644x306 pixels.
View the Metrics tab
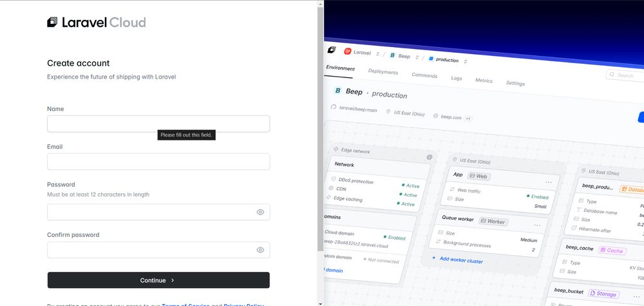point(484,81)
